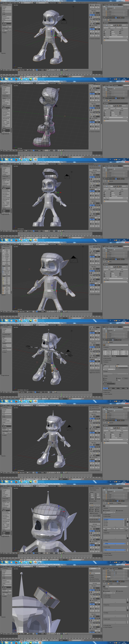Expand Delta Transform panel in armature screenshot
Screen dimensions: 129x644
click(108, 359)
